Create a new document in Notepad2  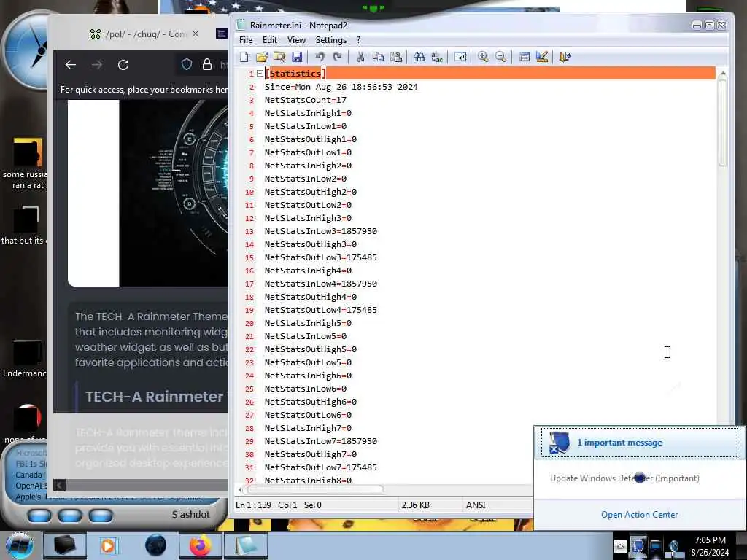point(244,57)
